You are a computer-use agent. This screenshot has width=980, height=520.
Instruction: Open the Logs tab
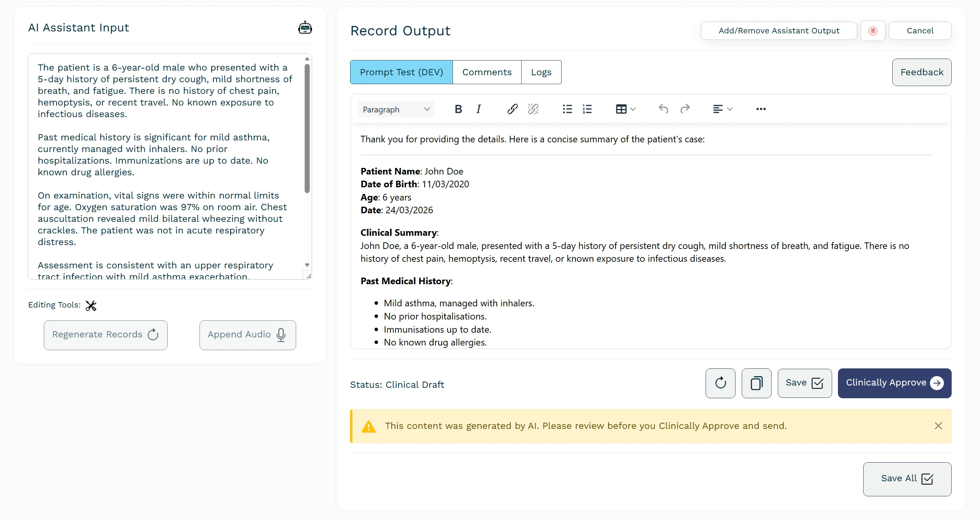541,72
